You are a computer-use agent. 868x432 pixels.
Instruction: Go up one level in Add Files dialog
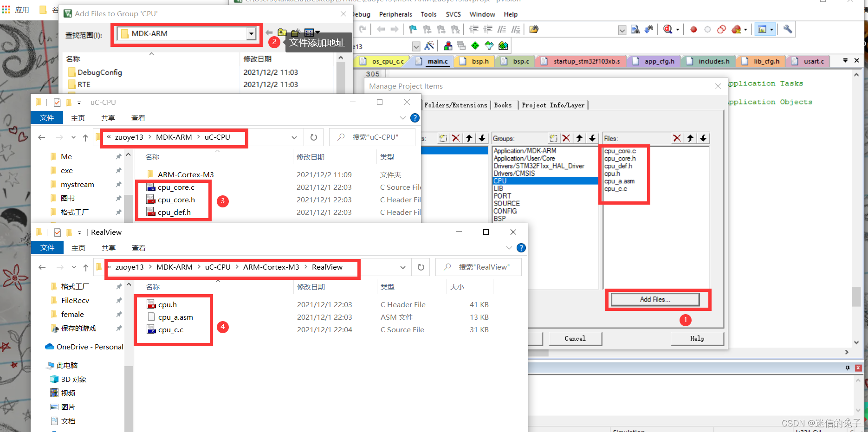(x=282, y=32)
